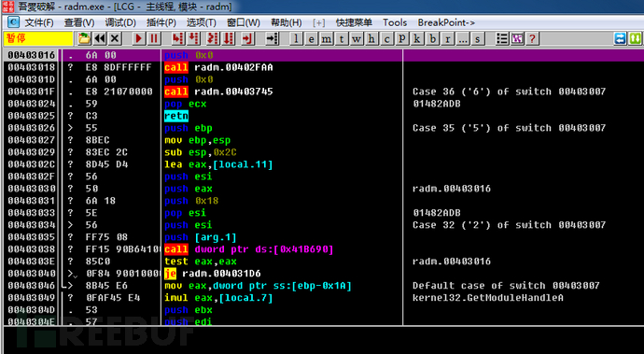This screenshot has width=644, height=354.
Task: Select the 'retn' instruction at 00403025
Action: [x=176, y=116]
